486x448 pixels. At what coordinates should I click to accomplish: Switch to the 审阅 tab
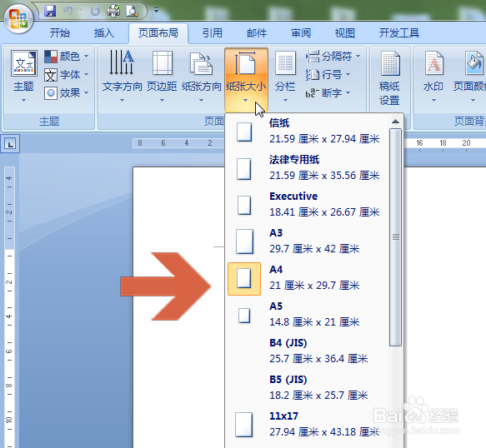pos(301,32)
